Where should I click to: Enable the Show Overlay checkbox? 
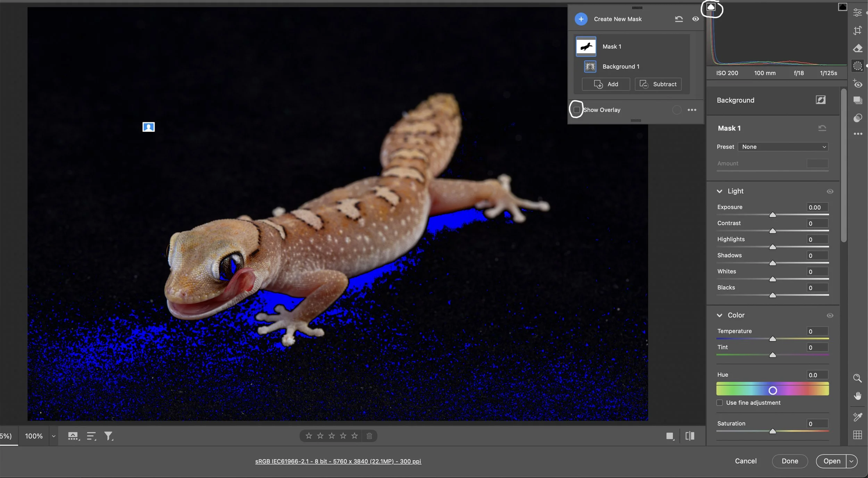[x=576, y=110]
